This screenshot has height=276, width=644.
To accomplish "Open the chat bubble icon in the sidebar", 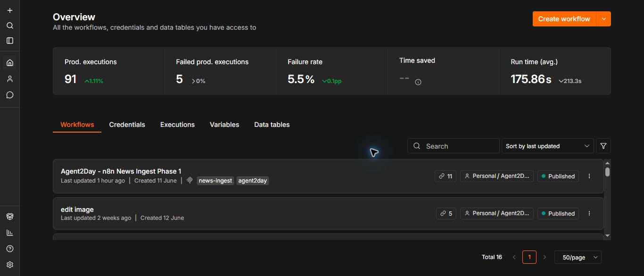I will (x=10, y=95).
